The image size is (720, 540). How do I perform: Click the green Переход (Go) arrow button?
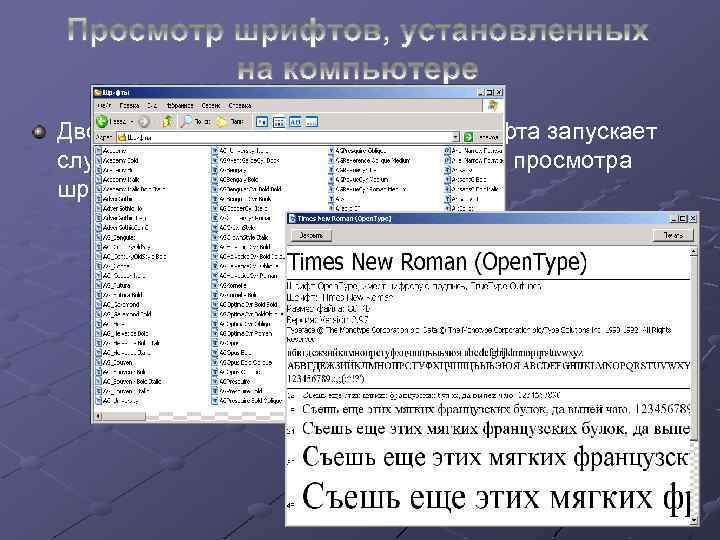point(468,137)
